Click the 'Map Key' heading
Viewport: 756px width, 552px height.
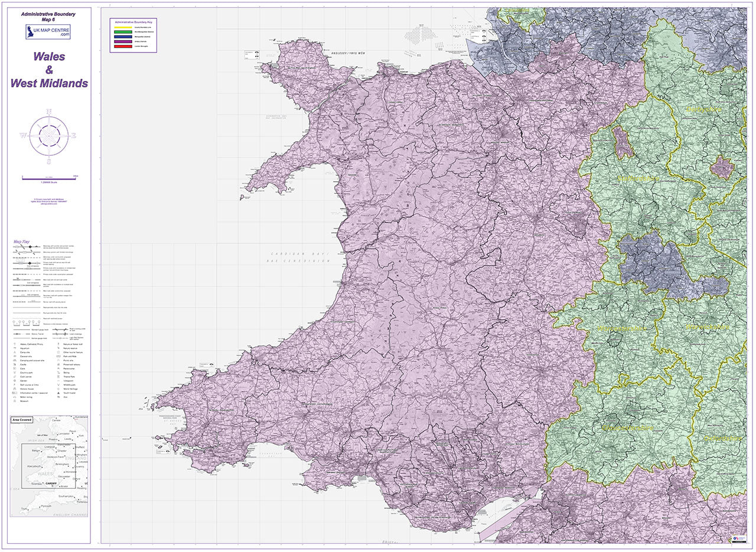coord(21,241)
